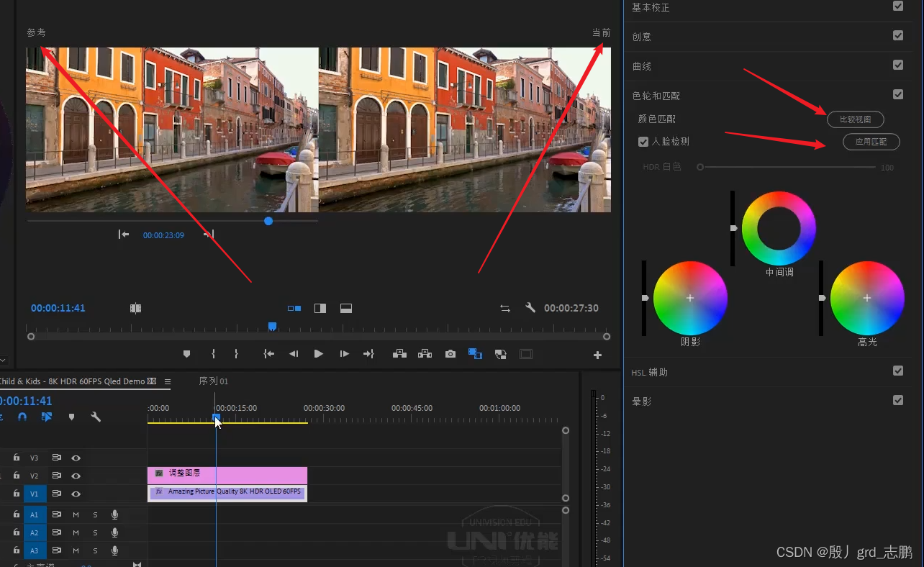Screen dimensions: 924x567
Task: Toggle sync lock for V3 track
Action: pyautogui.click(x=56, y=458)
